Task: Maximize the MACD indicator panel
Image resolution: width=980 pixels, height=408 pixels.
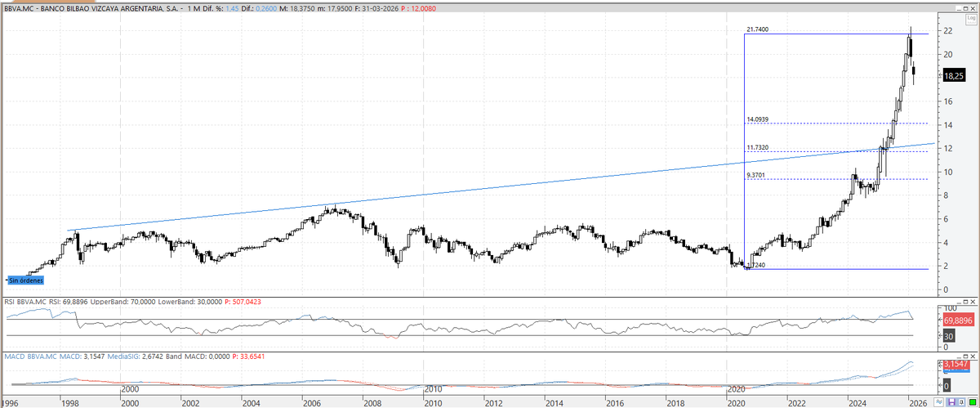Action: point(965,356)
